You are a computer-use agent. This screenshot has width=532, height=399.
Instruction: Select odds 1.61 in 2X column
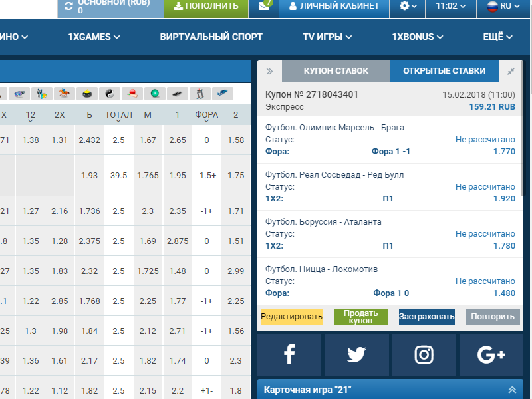(60, 360)
